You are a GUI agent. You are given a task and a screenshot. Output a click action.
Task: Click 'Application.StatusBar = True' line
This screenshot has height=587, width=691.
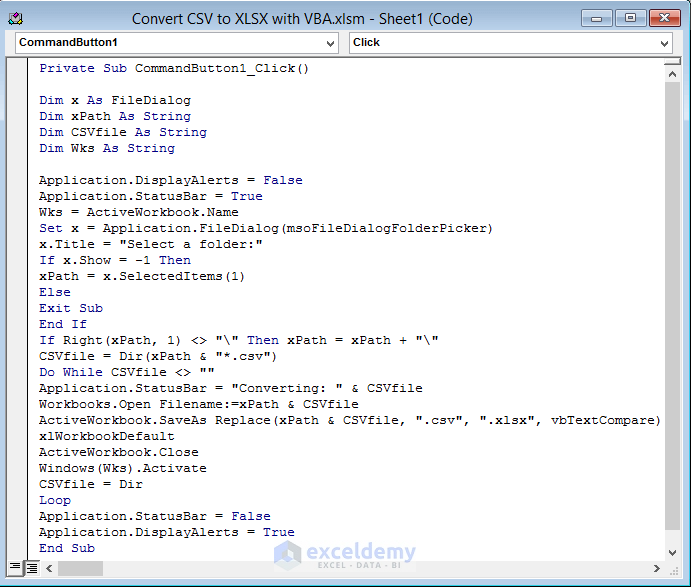(151, 196)
